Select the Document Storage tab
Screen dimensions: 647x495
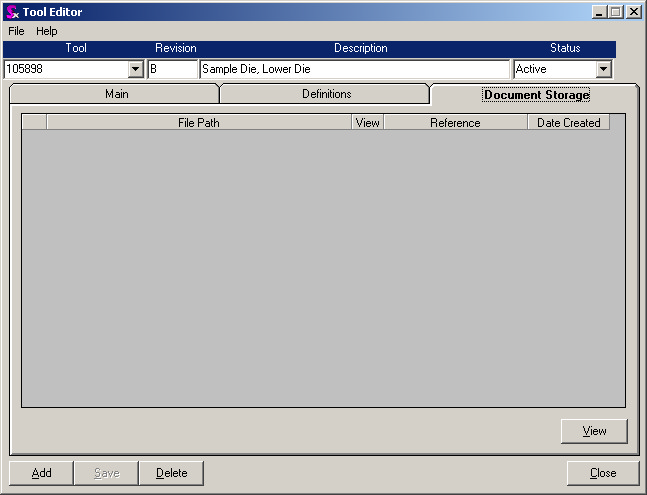tap(536, 95)
